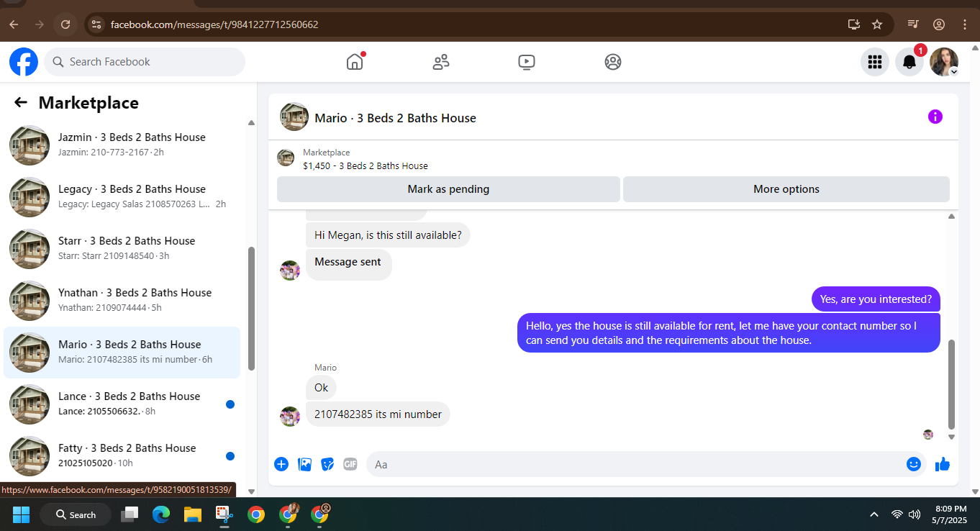980x531 pixels.
Task: Attach a photo with the image icon
Action: pyautogui.click(x=304, y=464)
